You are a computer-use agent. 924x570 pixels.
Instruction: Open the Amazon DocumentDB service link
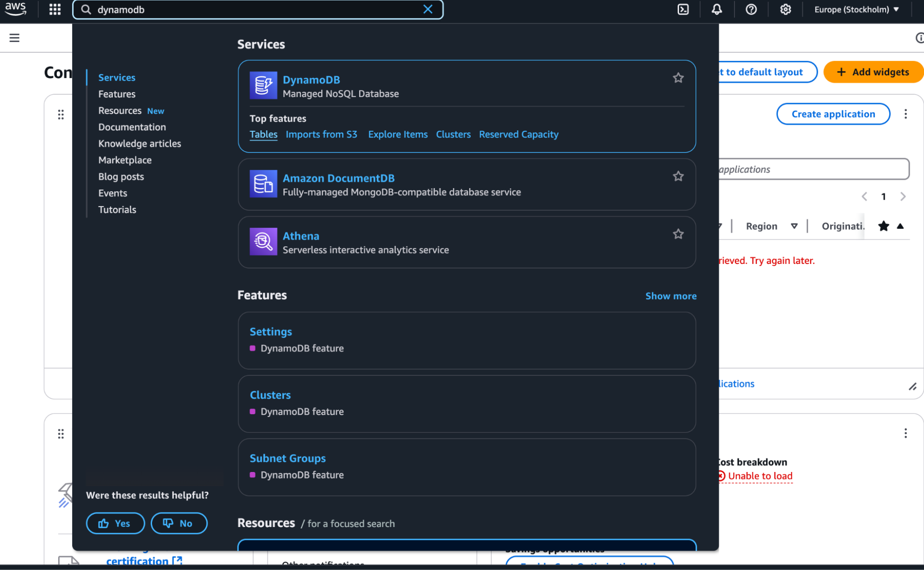coord(338,178)
